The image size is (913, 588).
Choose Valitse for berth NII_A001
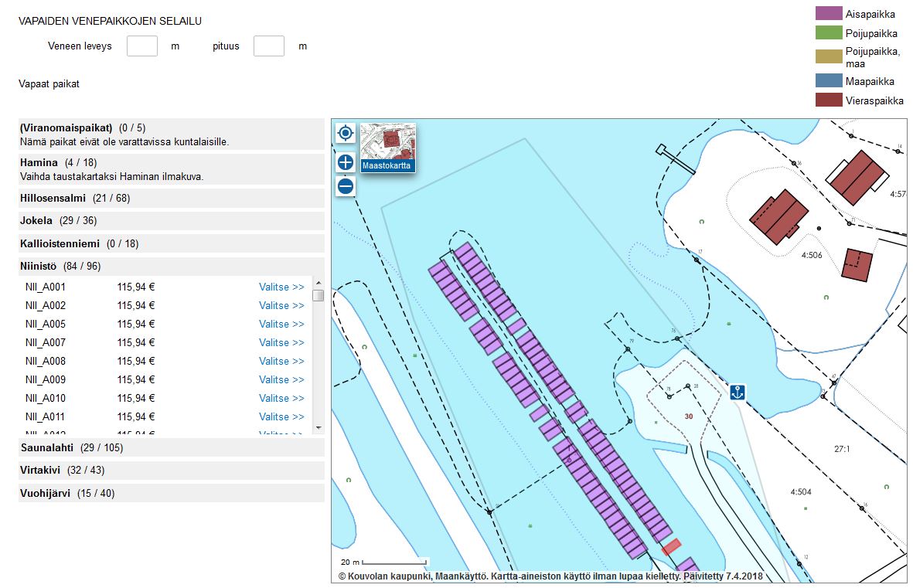(281, 287)
